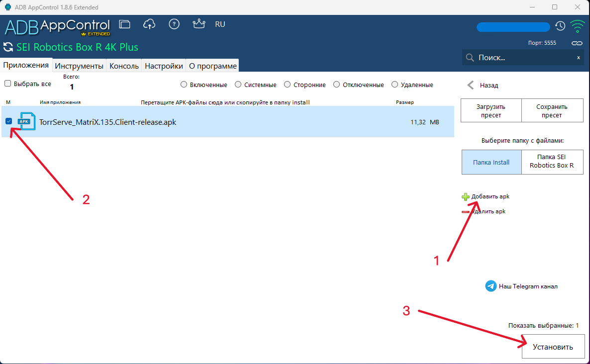Click the back arrow chevron icon
The height and width of the screenshot is (364, 590).
[470, 86]
